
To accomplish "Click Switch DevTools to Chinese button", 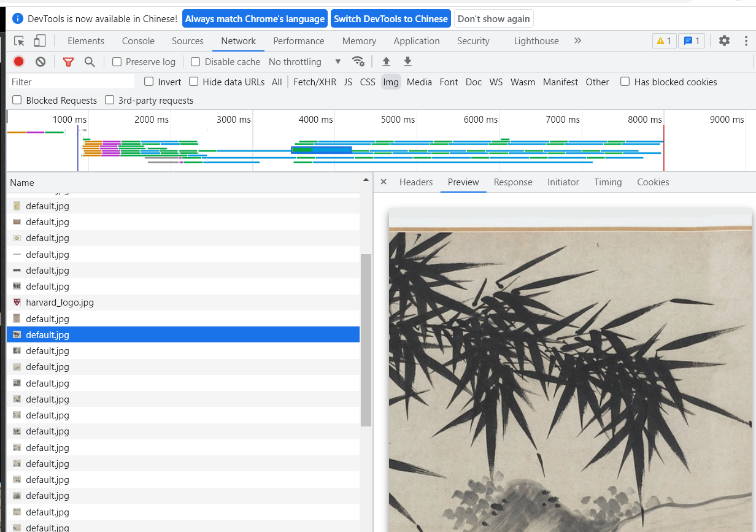I will click(x=390, y=19).
